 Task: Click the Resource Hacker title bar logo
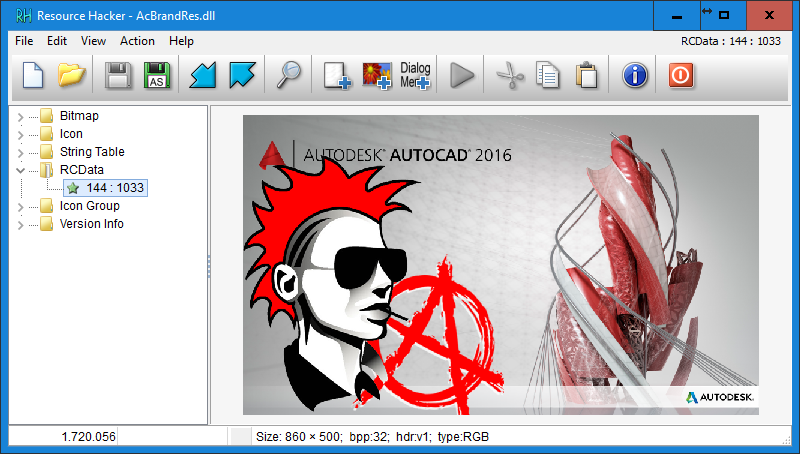(23, 16)
